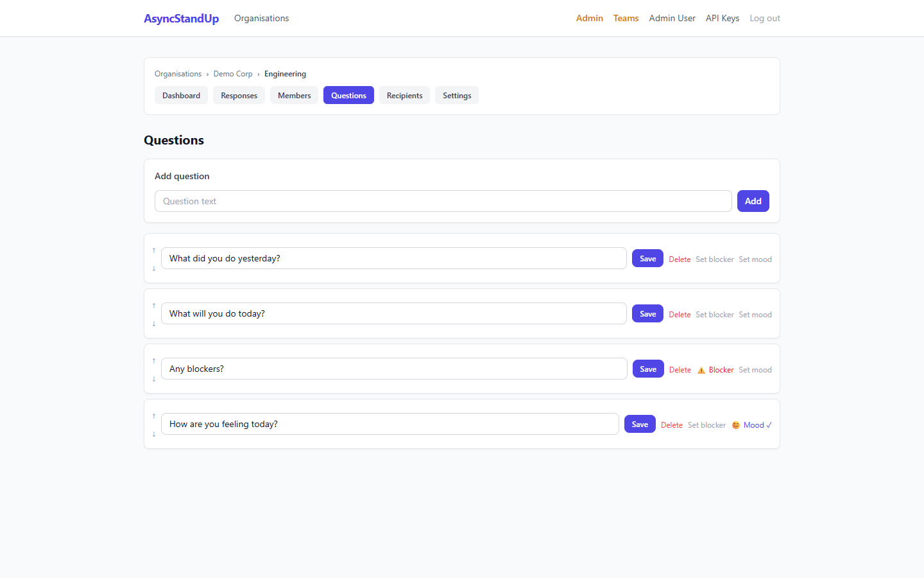Viewport: 924px width, 578px height.
Task: Move 'What did you do yesterday?' up arrow
Action: (x=154, y=250)
